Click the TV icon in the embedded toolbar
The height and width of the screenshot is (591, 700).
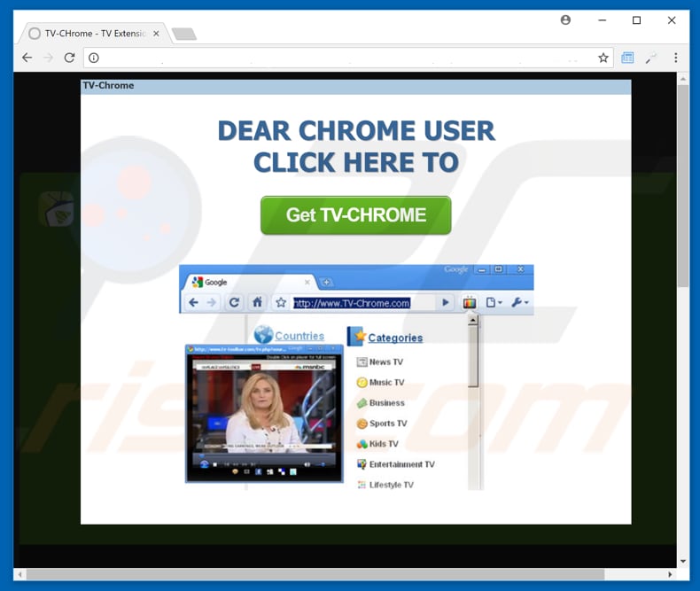point(470,303)
